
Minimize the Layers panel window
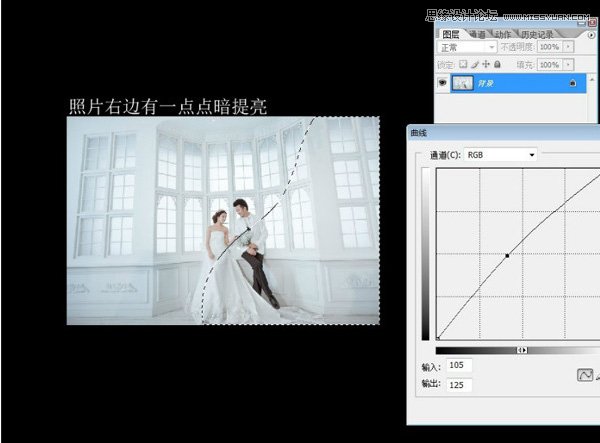[582, 23]
